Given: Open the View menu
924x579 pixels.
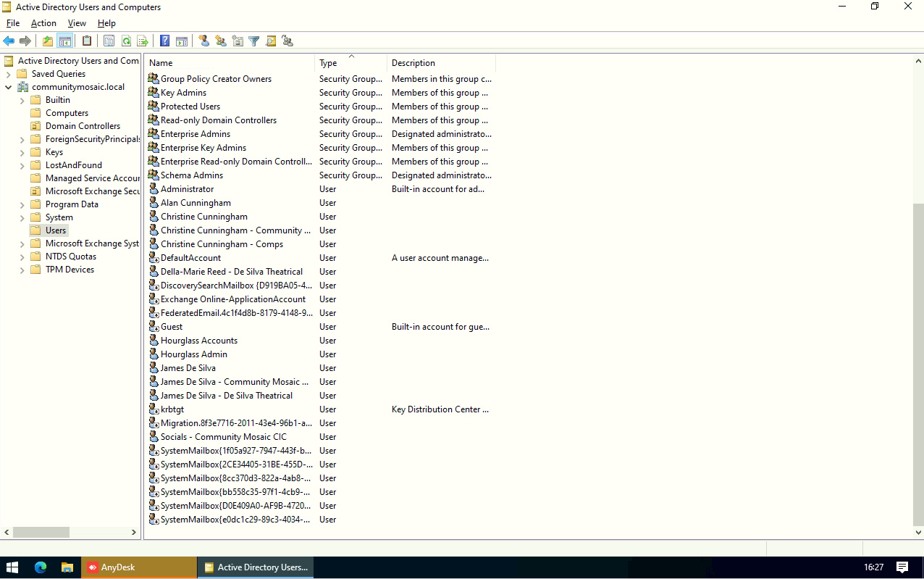Looking at the screenshot, I should (77, 23).
